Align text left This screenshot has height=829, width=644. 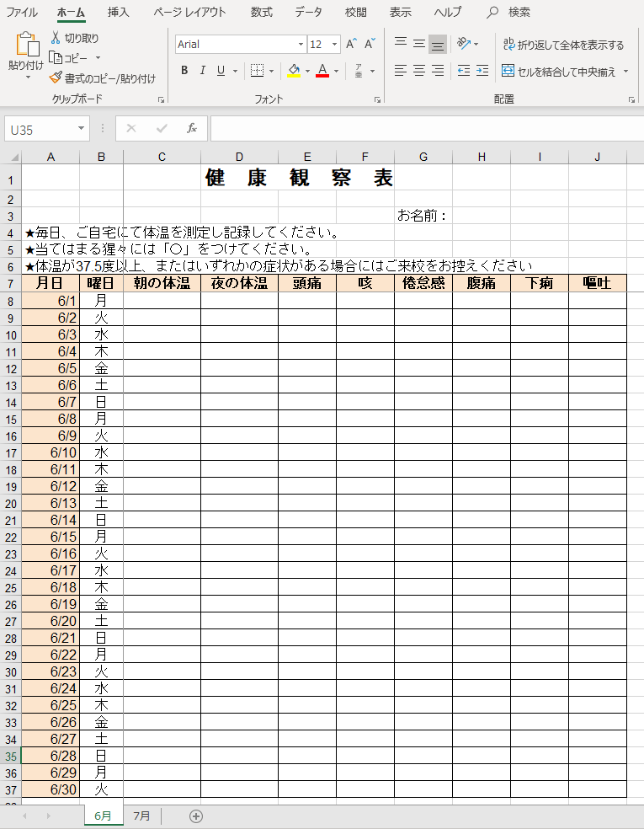click(x=401, y=70)
